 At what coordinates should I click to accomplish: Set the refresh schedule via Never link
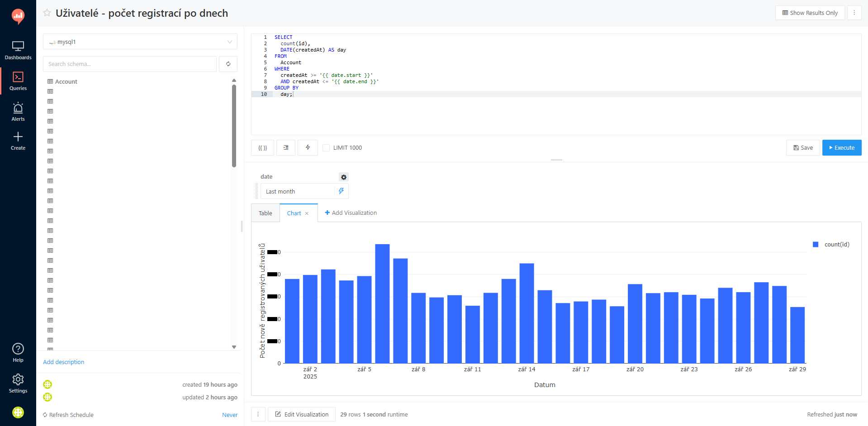(230, 415)
